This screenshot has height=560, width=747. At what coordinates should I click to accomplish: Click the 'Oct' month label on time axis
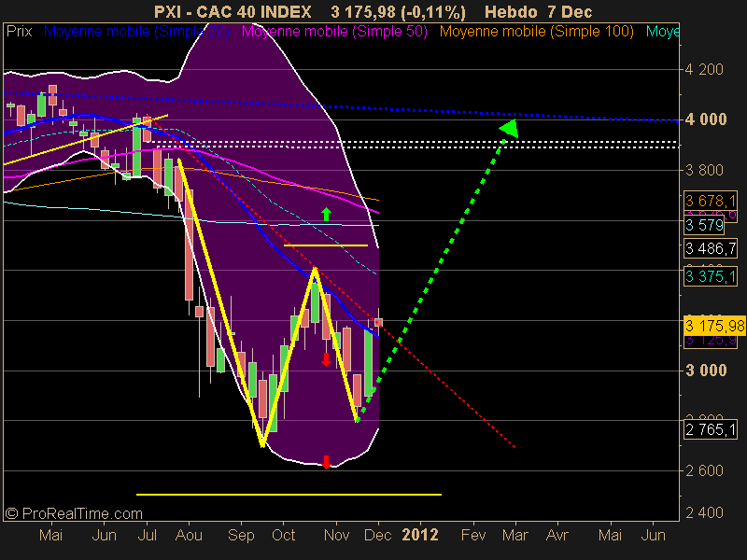click(284, 535)
